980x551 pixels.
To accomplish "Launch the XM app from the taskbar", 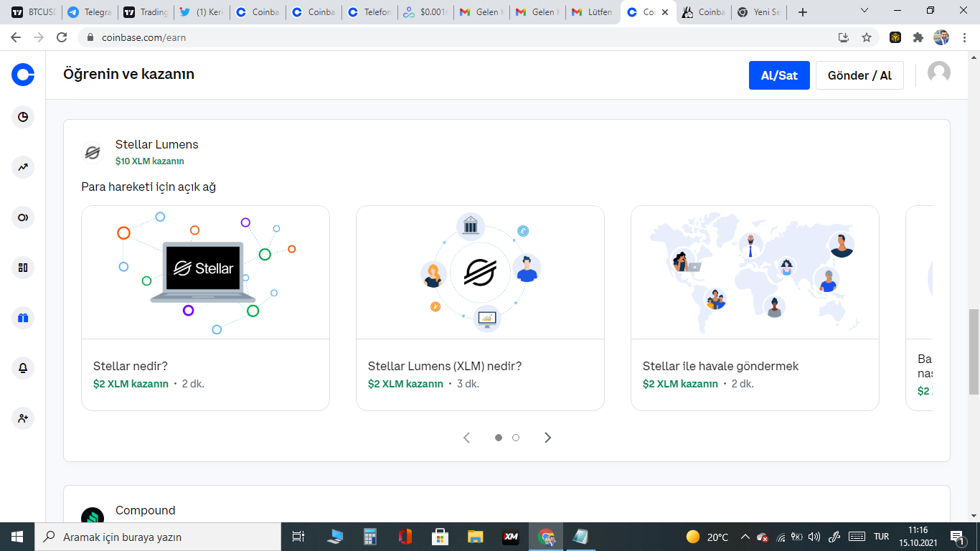I will tap(511, 537).
